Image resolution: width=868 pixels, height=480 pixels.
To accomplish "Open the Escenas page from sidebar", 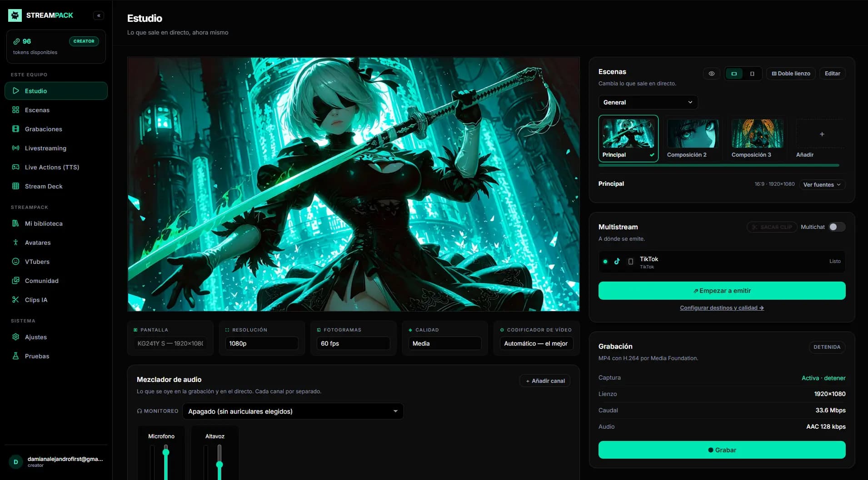I will tap(56, 110).
